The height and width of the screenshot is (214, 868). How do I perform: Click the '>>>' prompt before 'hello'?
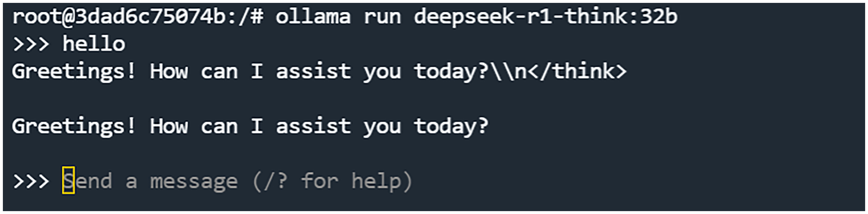31,44
